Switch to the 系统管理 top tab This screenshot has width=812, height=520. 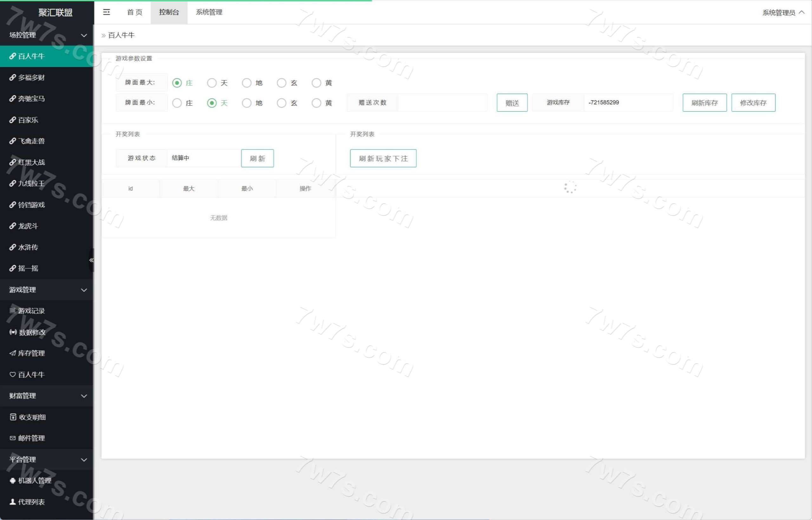[x=209, y=12]
